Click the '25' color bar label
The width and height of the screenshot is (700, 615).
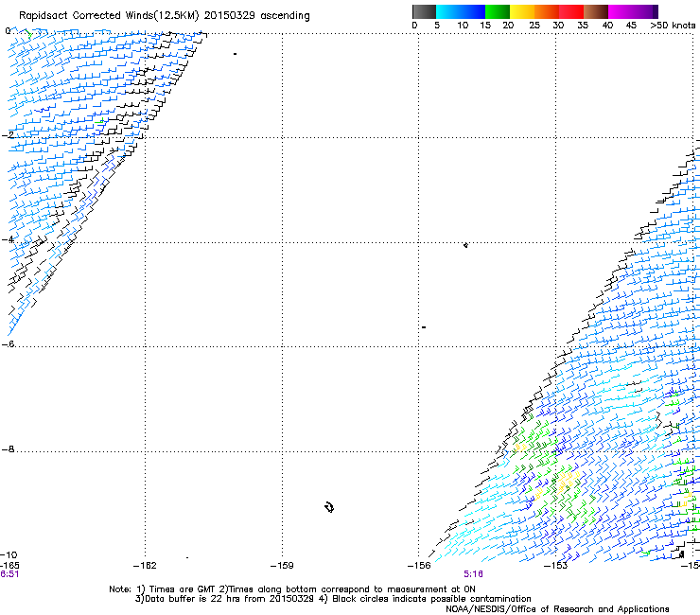click(x=534, y=26)
